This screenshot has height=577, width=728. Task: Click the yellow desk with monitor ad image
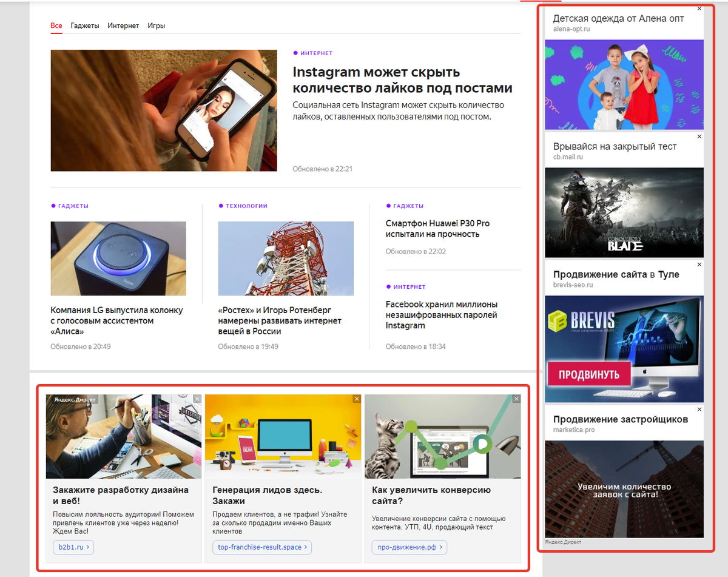[283, 436]
